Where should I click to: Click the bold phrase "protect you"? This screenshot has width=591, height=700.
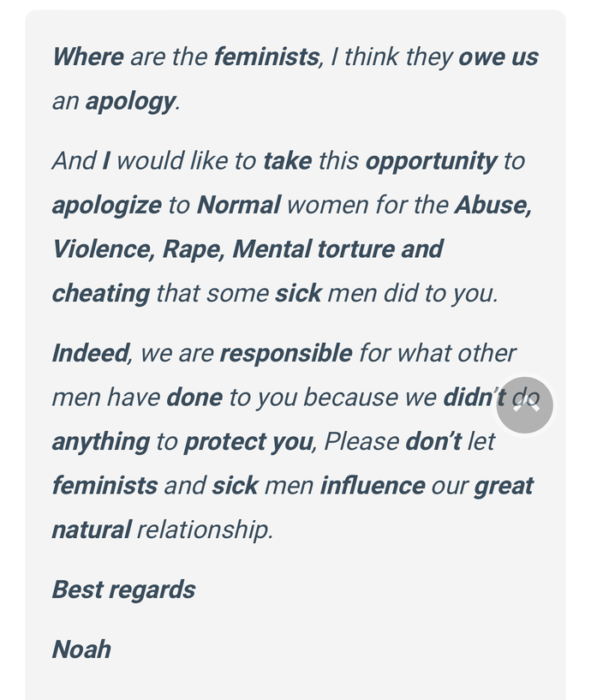[248, 442]
